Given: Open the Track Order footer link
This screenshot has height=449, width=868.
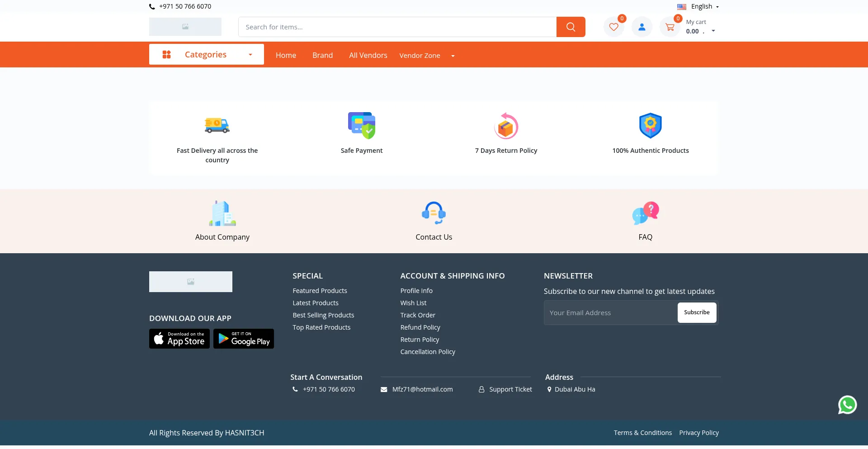Looking at the screenshot, I should click(x=418, y=315).
